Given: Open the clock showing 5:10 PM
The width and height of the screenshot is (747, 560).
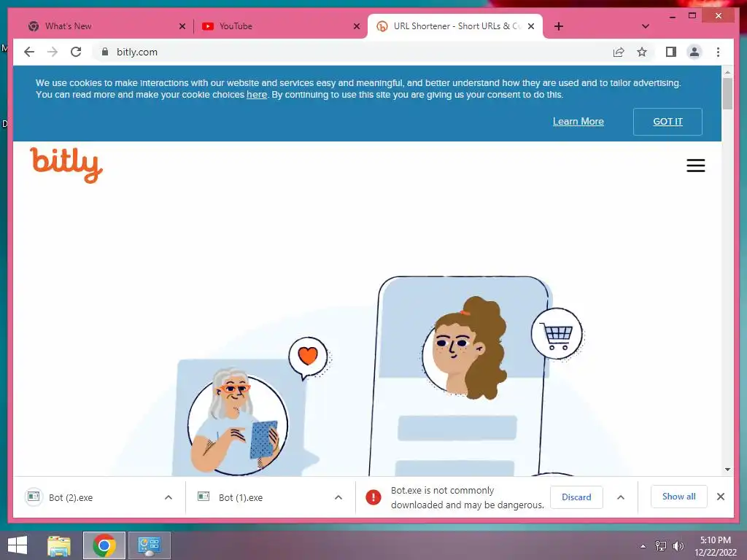Looking at the screenshot, I should (x=715, y=546).
